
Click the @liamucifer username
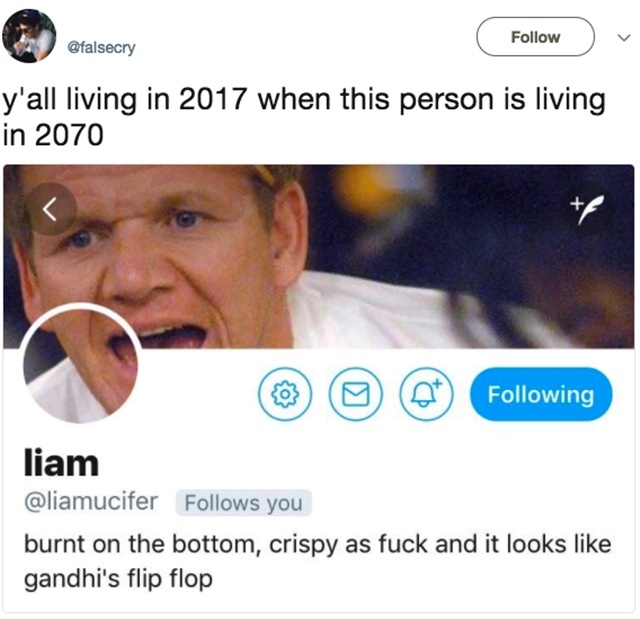91,501
